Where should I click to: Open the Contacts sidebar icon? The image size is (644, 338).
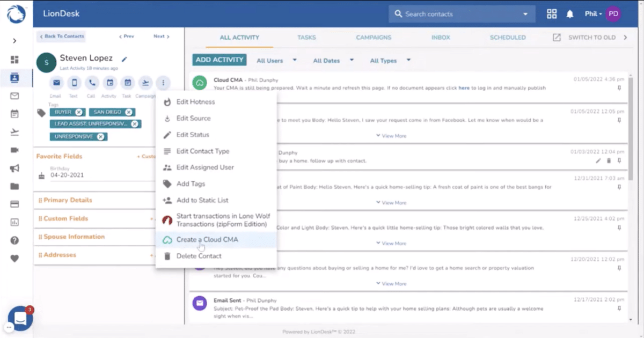pos(14,78)
